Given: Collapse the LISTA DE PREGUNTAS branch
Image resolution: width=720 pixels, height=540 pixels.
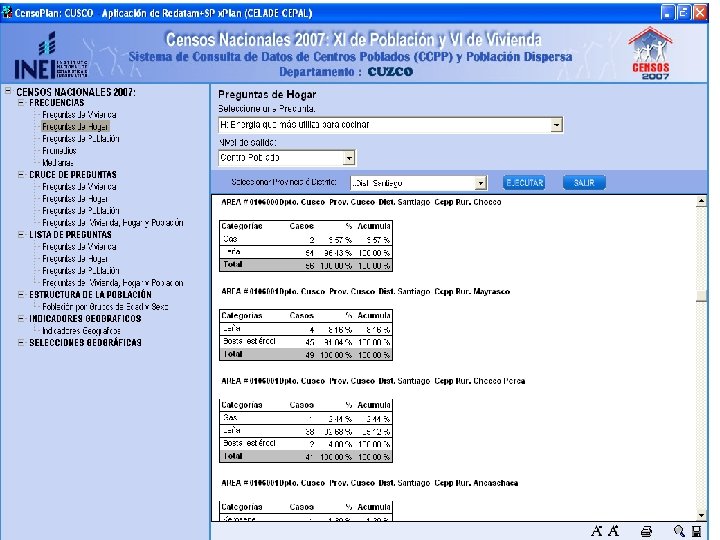Looking at the screenshot, I should point(21,235).
